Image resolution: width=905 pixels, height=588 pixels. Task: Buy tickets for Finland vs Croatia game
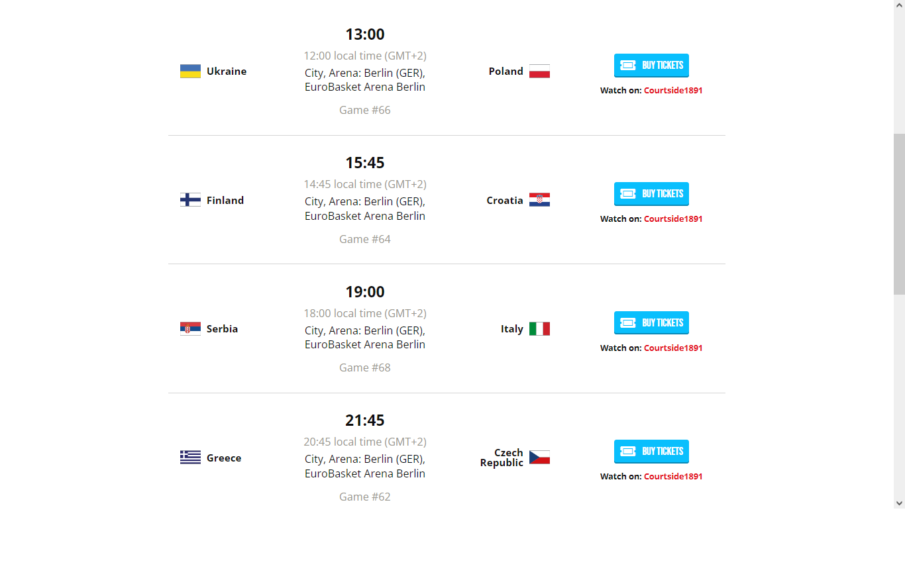point(651,194)
